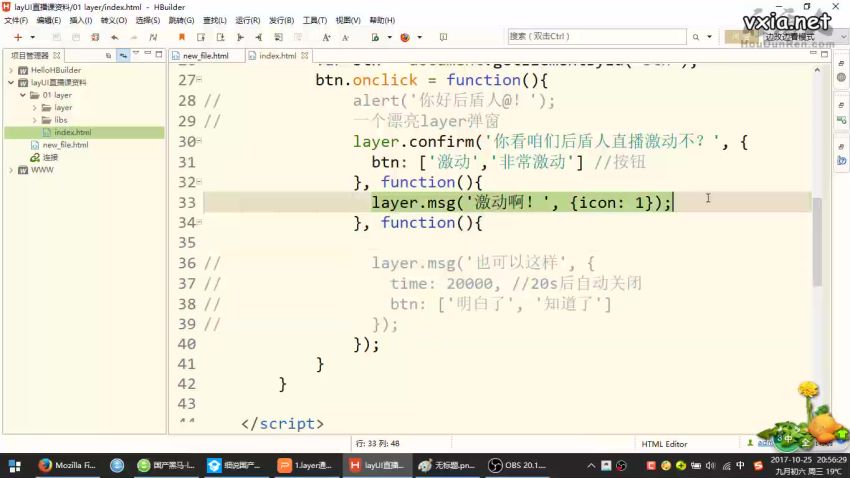The image size is (850, 478).
Task: Open the project panel view menu triangle
Action: (136, 54)
